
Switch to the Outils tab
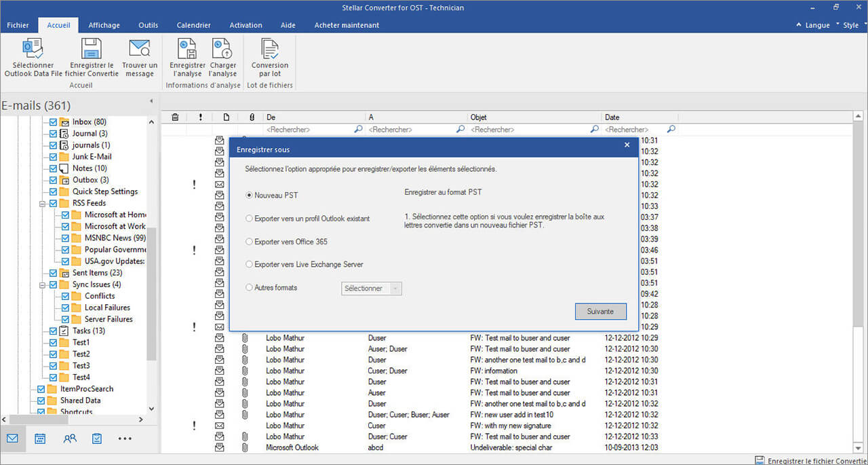tap(148, 25)
